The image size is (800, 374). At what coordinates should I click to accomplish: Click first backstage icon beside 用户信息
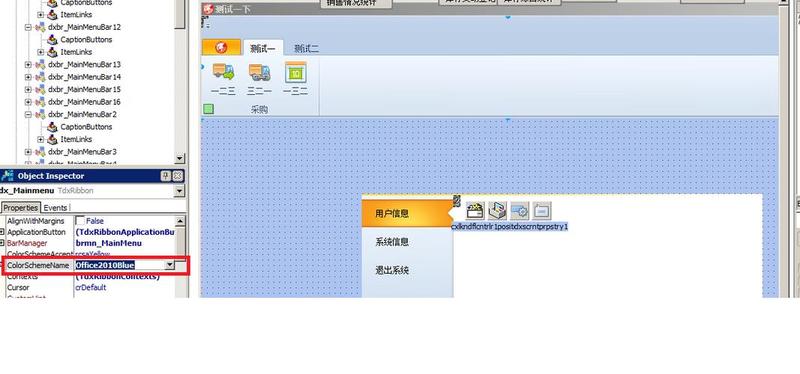[475, 210]
